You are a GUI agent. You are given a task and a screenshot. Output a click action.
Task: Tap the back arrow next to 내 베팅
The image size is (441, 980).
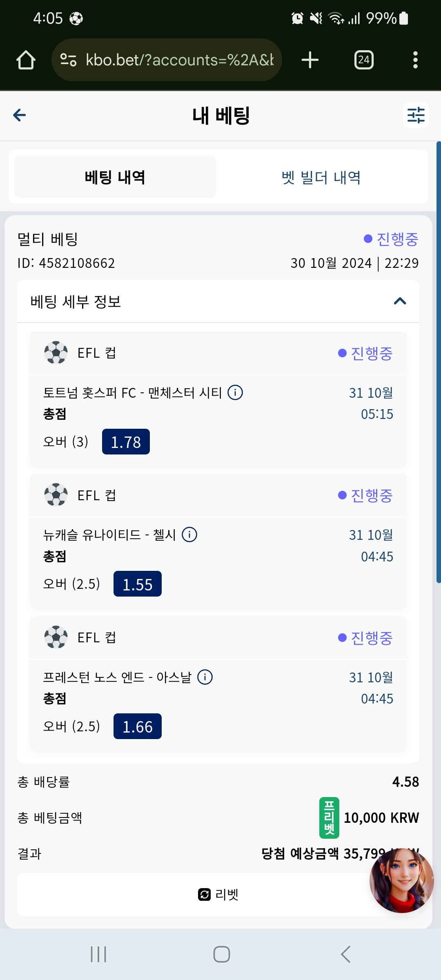tap(20, 115)
